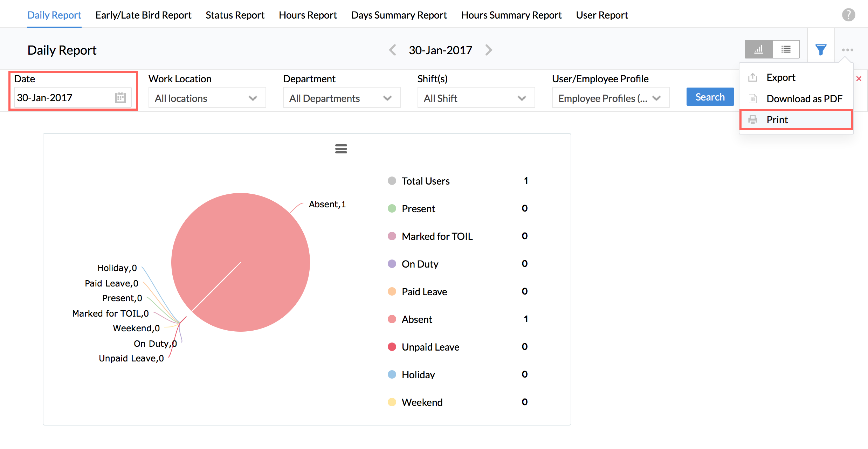Go to previous date with left arrow
Viewport: 868px width, 449px height.
pos(393,50)
